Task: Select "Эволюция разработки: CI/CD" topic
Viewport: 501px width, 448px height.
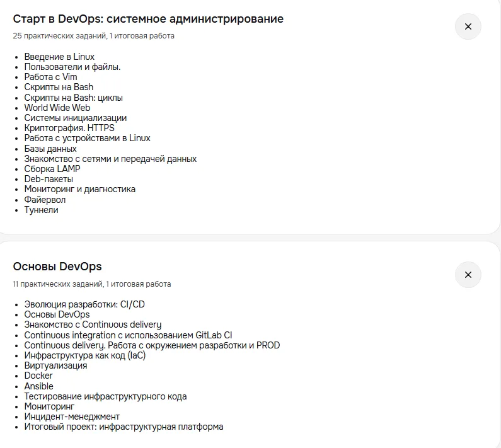Action: [84, 304]
